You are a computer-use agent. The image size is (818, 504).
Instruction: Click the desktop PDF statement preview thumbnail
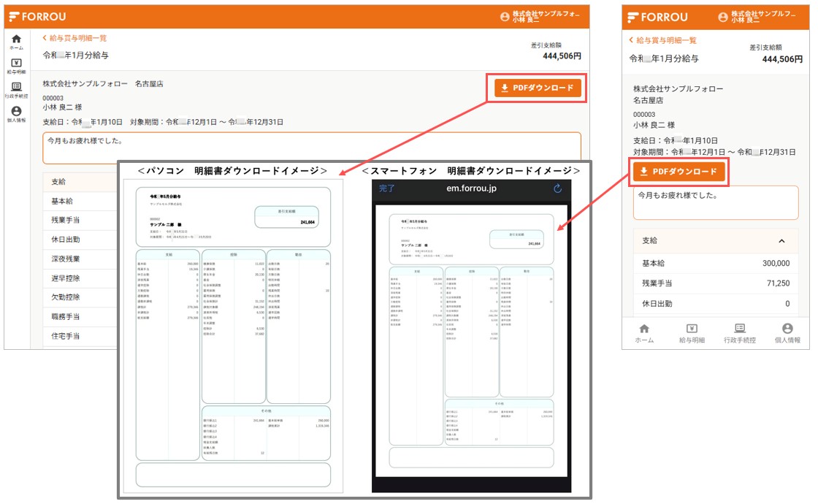point(233,337)
